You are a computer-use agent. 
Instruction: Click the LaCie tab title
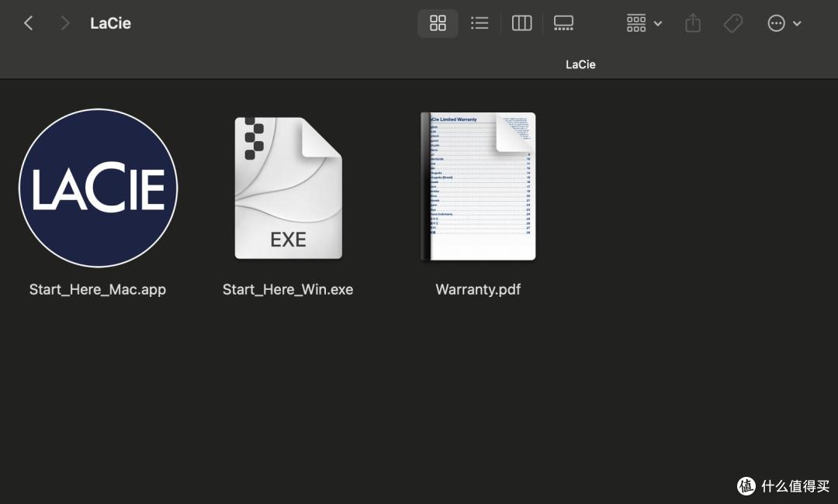(x=580, y=64)
